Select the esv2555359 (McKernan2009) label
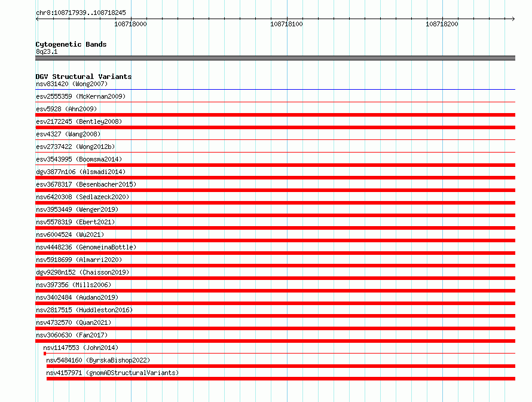 tap(81, 96)
